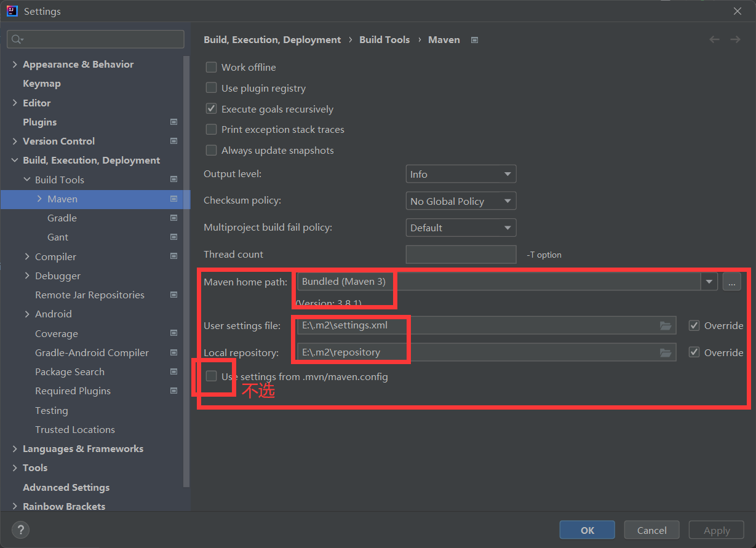Toggle Override for User settings file

coord(694,325)
